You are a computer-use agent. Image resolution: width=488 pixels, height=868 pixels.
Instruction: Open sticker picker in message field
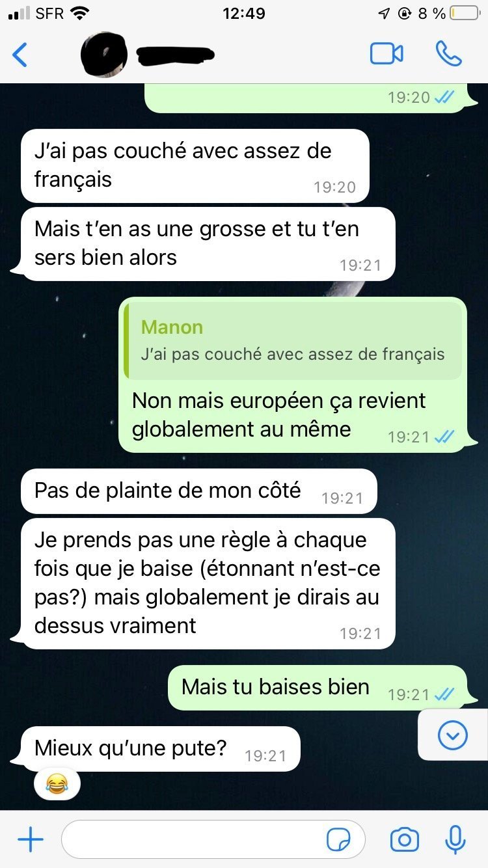[338, 840]
